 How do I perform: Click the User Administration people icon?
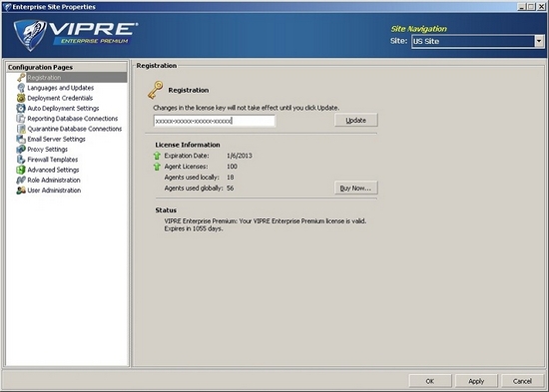click(x=21, y=191)
